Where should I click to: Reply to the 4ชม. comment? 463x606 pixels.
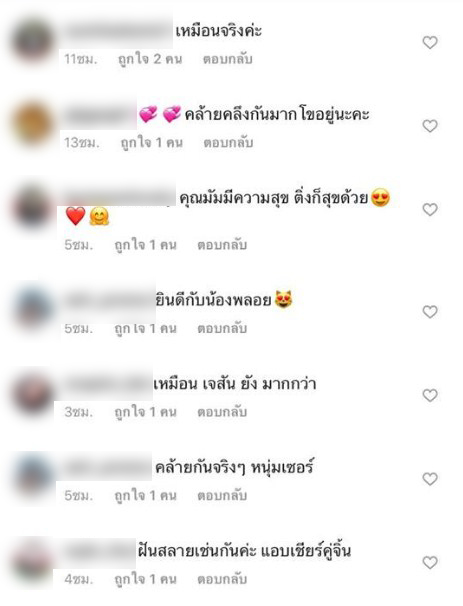pos(222,579)
